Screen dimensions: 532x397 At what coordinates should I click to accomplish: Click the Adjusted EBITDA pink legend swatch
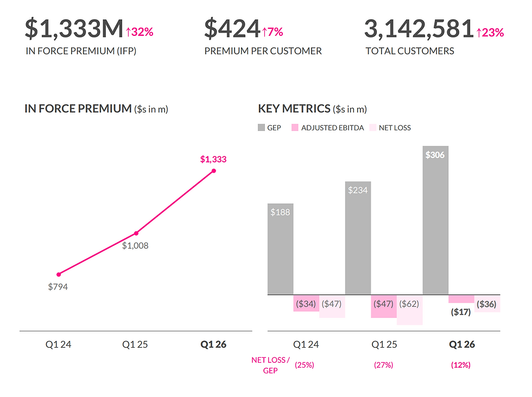point(295,128)
